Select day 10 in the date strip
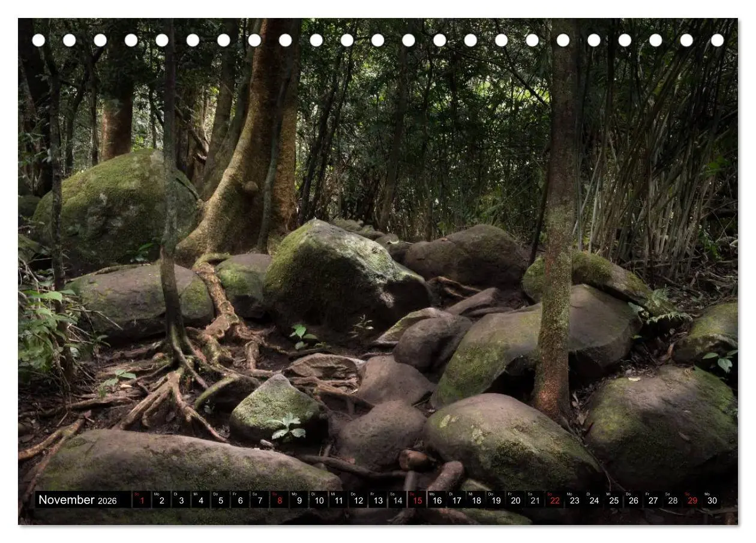This screenshot has width=756, height=543. coord(319,500)
